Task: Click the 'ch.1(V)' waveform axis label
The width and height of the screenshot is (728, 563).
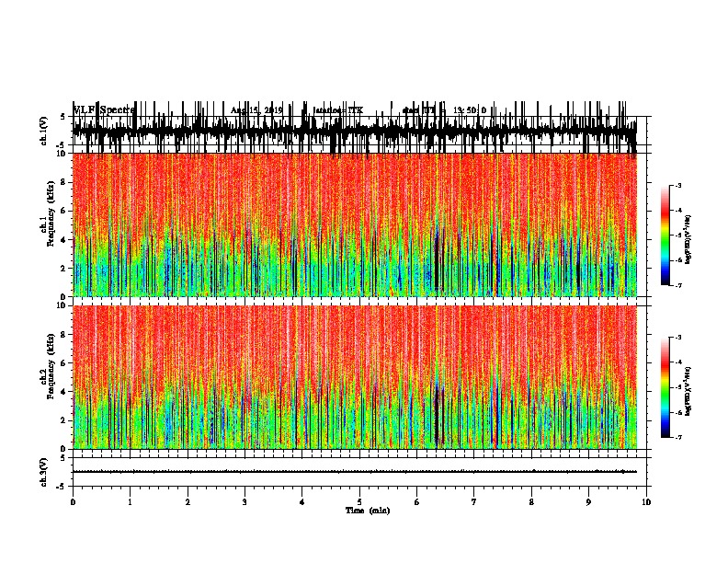Action: click(x=44, y=131)
